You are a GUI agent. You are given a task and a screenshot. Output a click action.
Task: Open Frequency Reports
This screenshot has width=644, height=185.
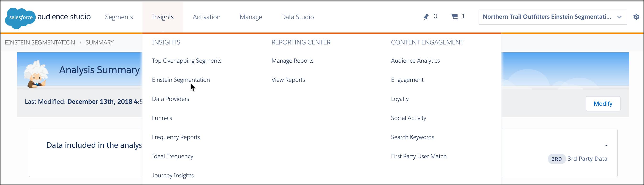176,137
